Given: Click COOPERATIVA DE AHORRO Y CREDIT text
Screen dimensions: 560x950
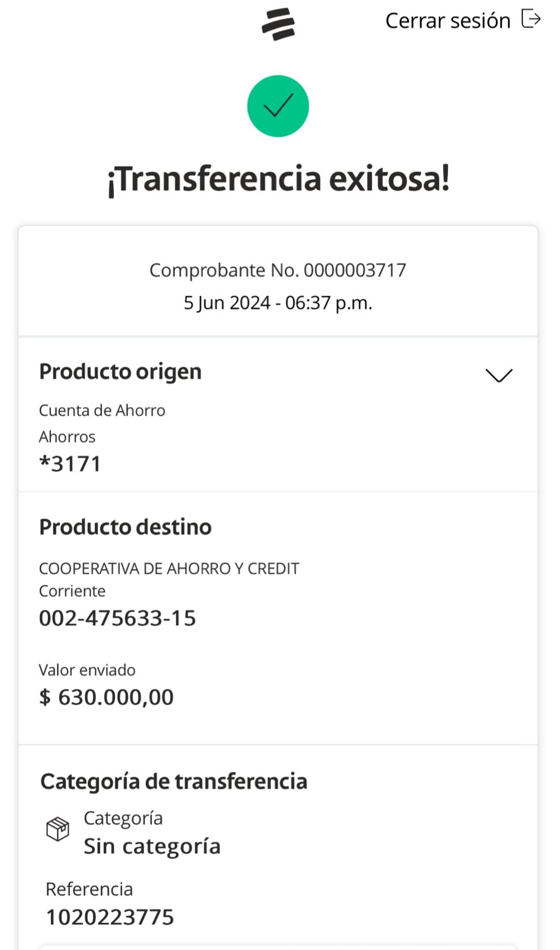Looking at the screenshot, I should pos(169,569).
